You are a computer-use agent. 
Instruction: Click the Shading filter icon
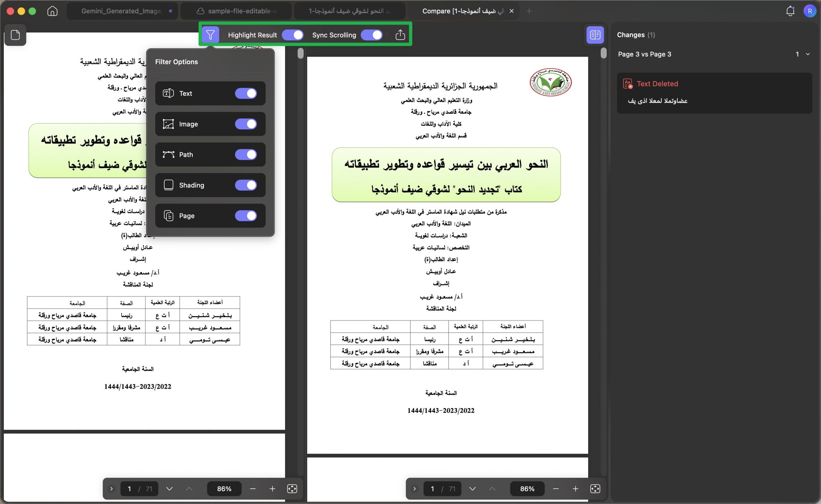tap(168, 185)
